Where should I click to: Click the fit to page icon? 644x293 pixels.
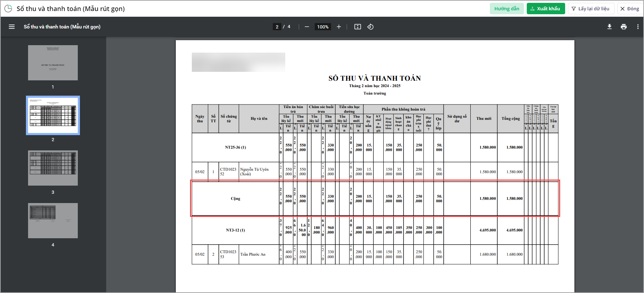coord(358,27)
